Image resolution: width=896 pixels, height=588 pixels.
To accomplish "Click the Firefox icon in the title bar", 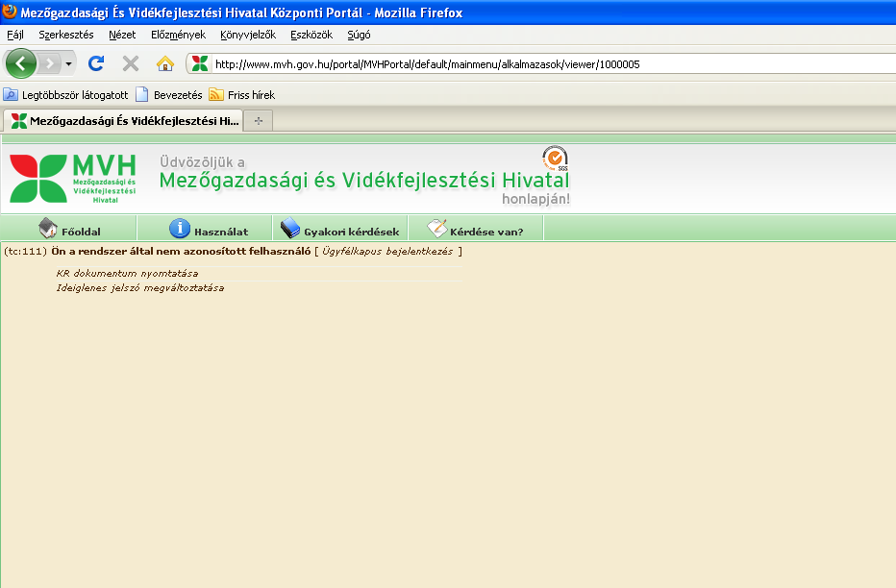I will tap(10, 12).
